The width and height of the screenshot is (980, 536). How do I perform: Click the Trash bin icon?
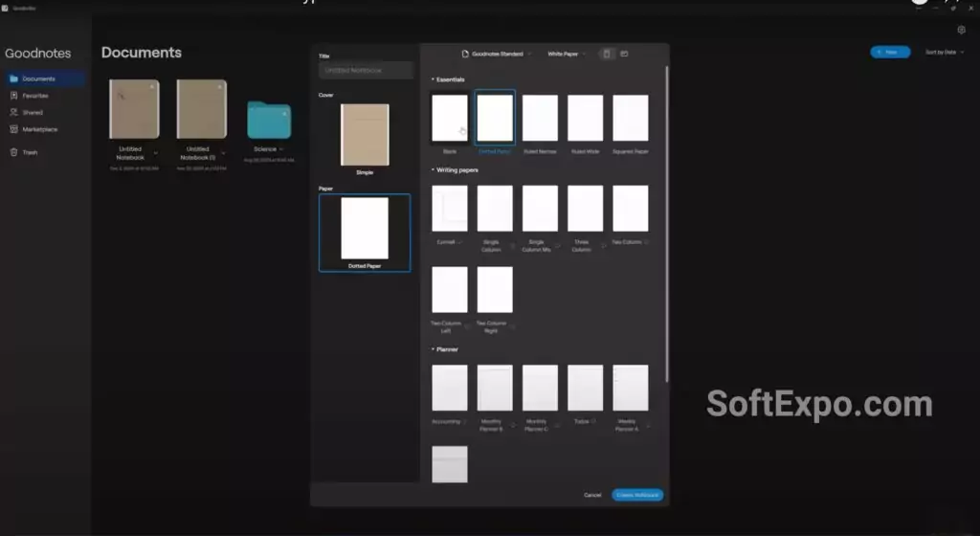coord(13,152)
